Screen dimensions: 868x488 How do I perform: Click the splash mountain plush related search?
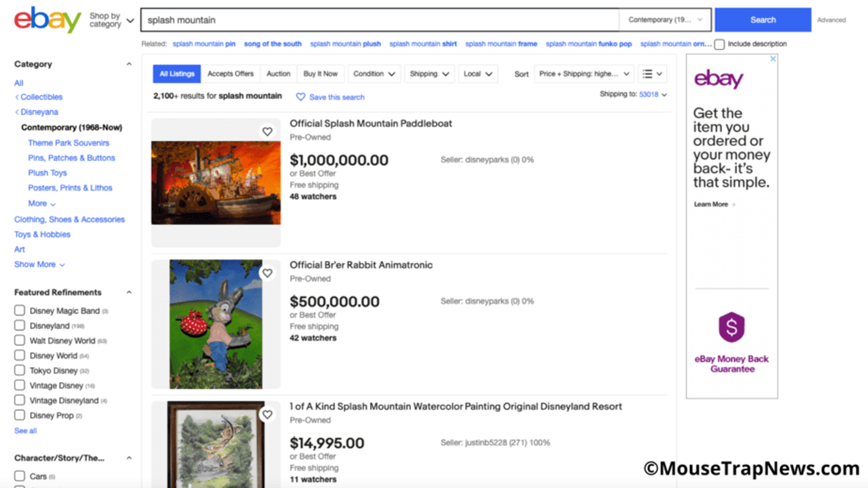coord(346,44)
